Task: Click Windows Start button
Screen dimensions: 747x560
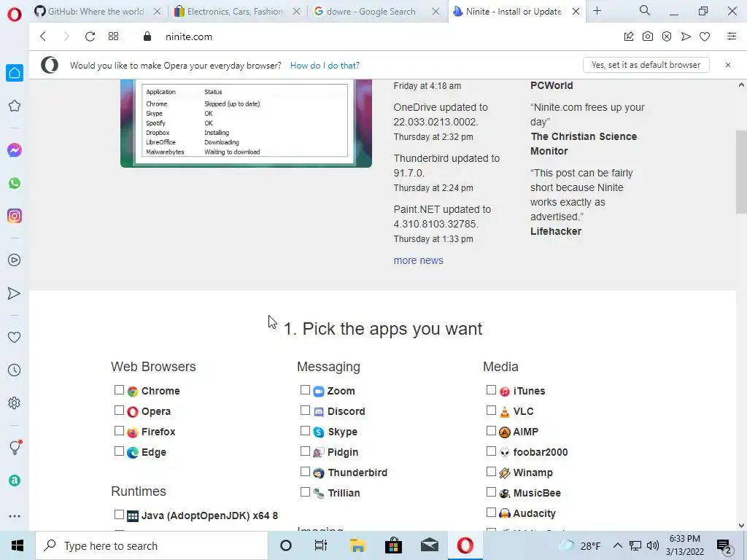Action: click(x=18, y=545)
